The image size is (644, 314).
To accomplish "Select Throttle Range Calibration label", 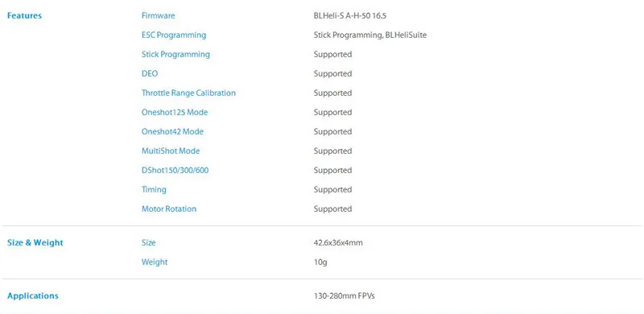I will (x=188, y=93).
